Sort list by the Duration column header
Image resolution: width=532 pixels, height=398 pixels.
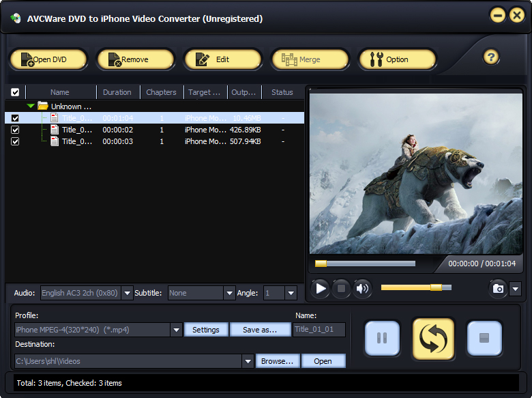[117, 92]
